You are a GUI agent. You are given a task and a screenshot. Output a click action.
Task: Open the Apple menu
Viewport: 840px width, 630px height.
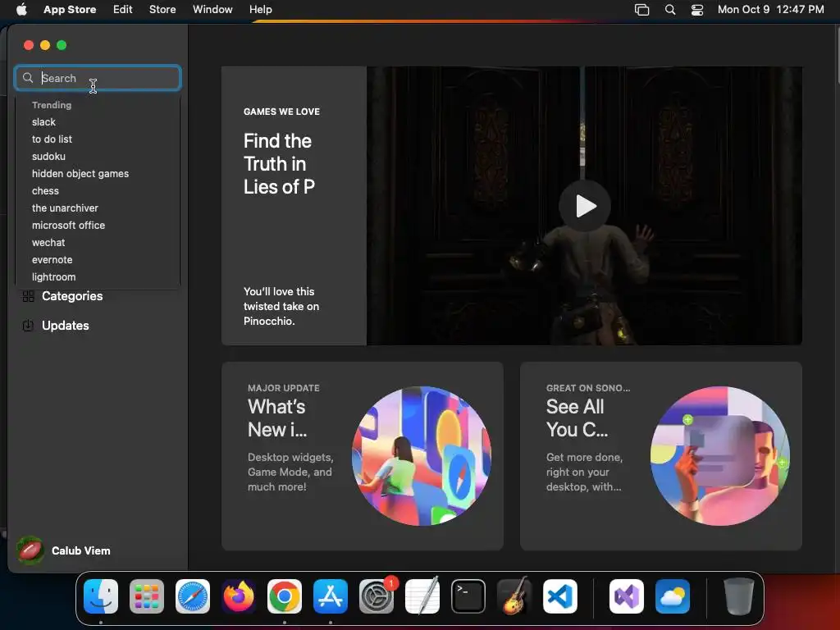pyautogui.click(x=21, y=10)
